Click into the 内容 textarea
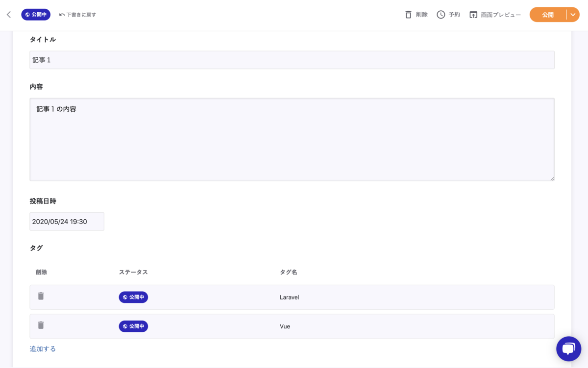Screen dimensions: 588x368 point(292,139)
